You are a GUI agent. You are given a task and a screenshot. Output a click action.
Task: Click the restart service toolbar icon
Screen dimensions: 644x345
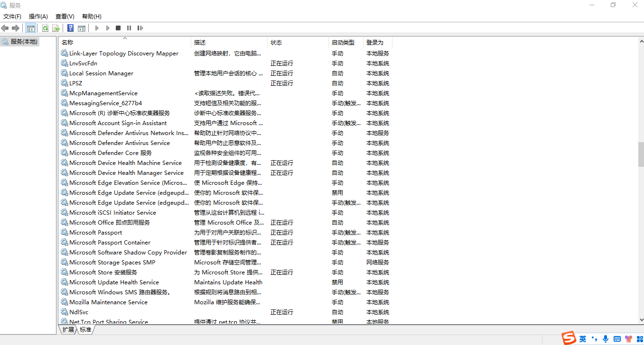click(140, 28)
